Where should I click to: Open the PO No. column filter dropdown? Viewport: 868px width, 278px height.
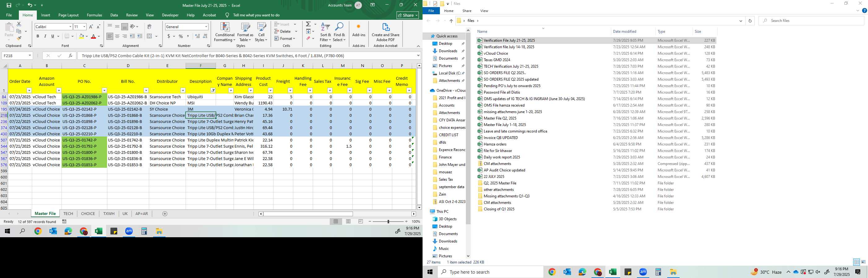point(104,91)
